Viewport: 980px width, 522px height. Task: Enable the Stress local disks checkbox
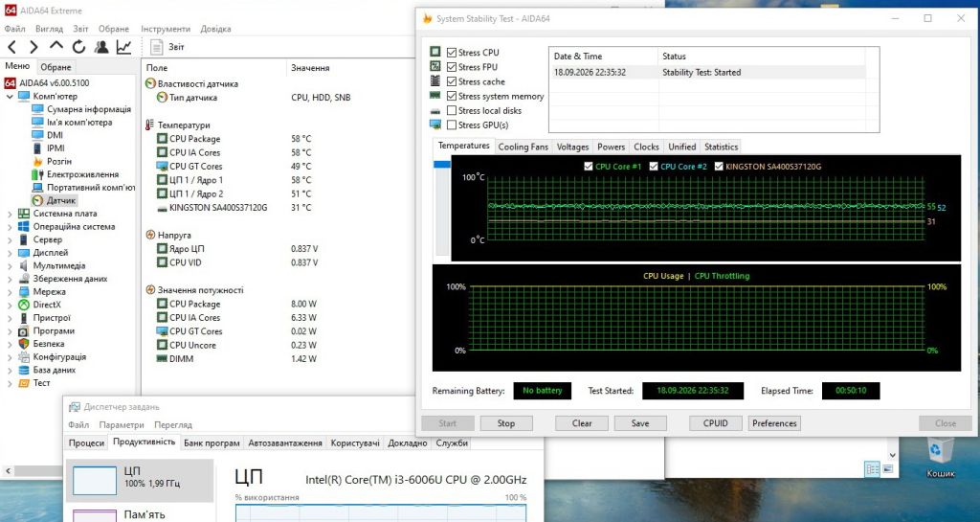(452, 110)
